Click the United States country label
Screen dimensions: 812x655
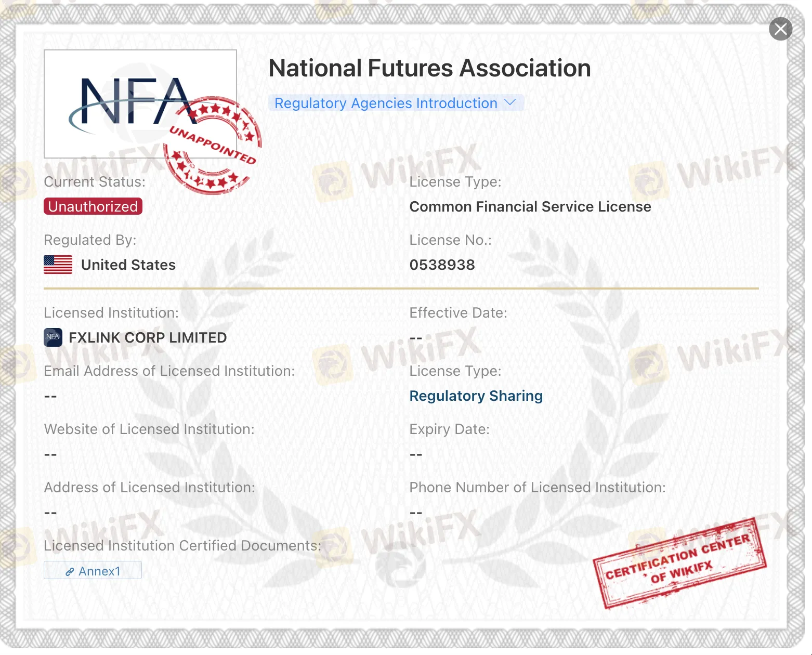click(128, 265)
